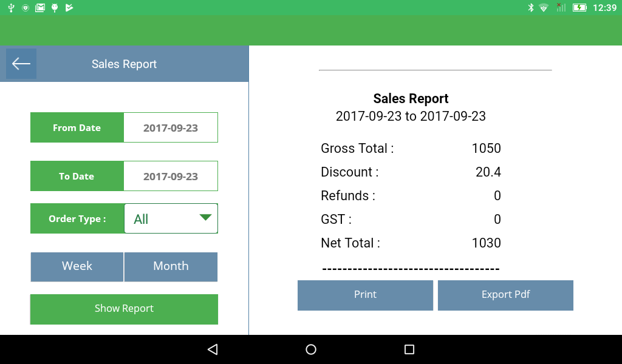Tap the Recent Apps square icon

click(409, 349)
